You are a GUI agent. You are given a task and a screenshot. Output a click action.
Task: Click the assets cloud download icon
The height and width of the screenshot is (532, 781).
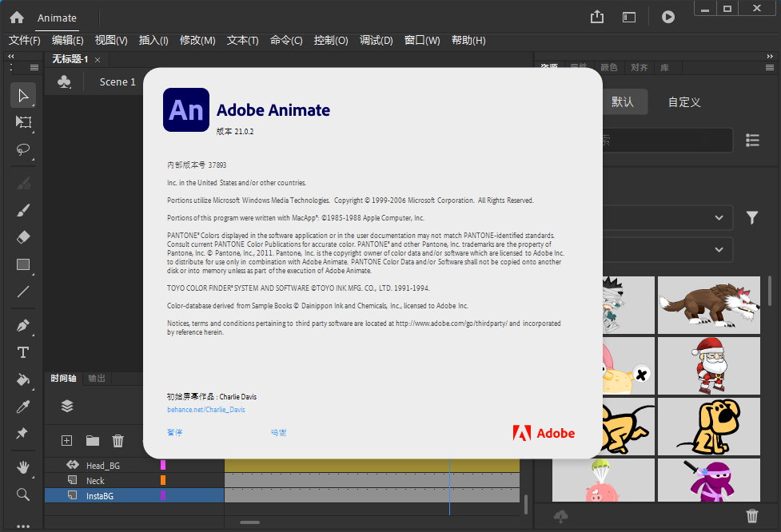click(x=561, y=516)
